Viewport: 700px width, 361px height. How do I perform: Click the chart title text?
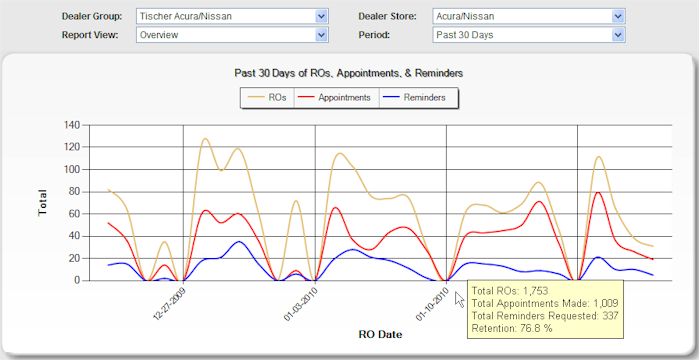tap(349, 73)
